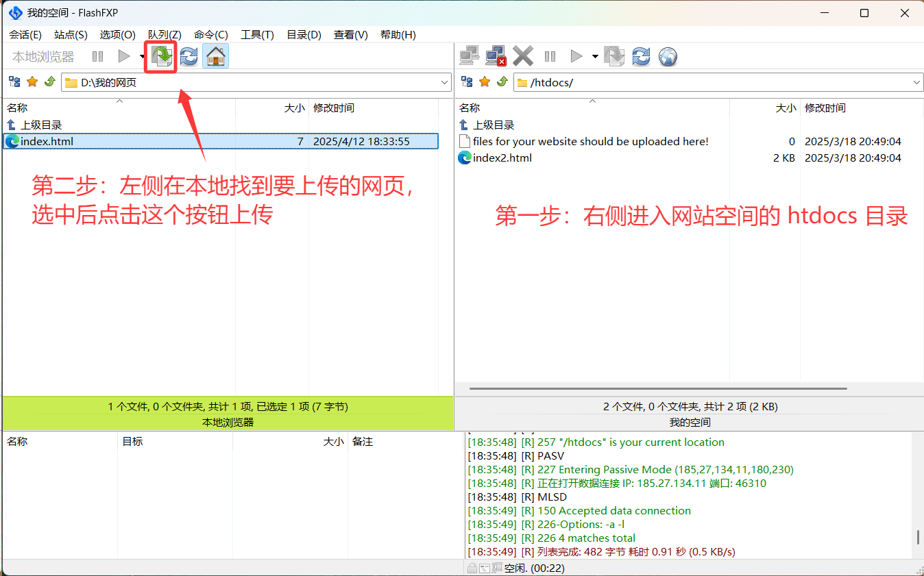Image resolution: width=924 pixels, height=576 pixels.
Task: Click index.html modified time 2025/4/12 18:33:55
Action: [361, 141]
